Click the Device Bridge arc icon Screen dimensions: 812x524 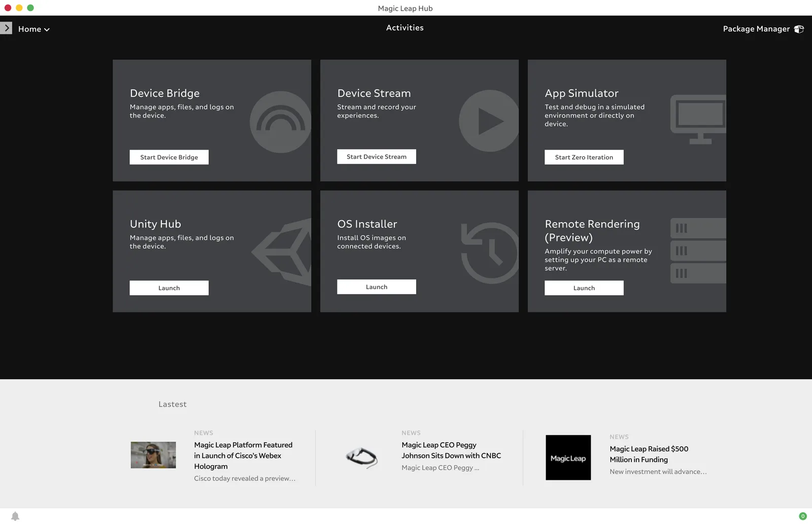pos(280,122)
